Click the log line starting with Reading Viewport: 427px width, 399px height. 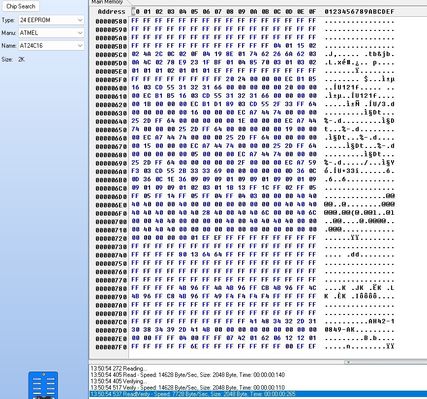pyautogui.click(x=118, y=368)
